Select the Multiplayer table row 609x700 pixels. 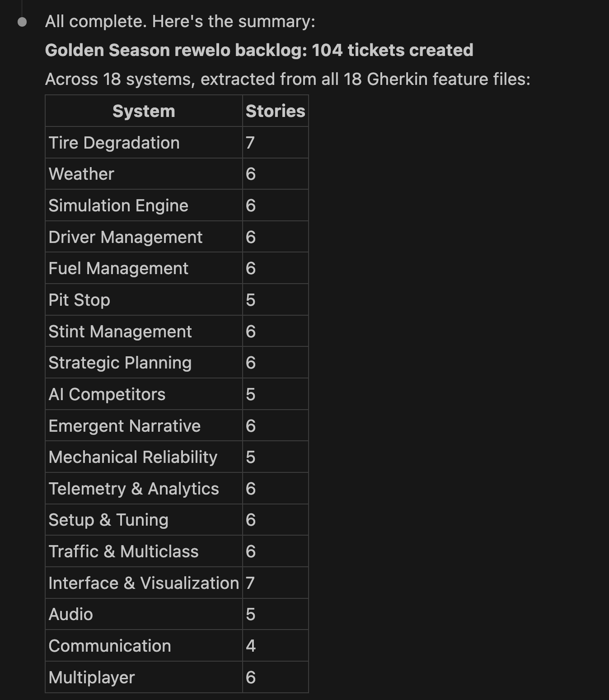(177, 677)
